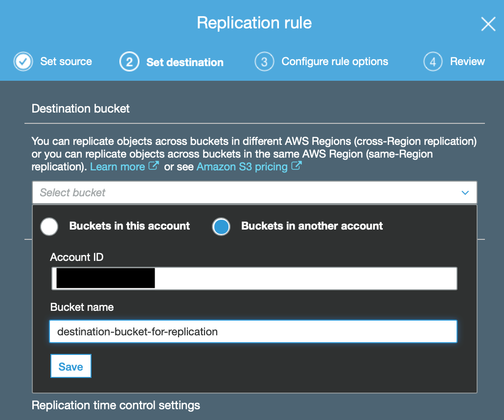Select the Buckets in another account radio button

pos(221,226)
